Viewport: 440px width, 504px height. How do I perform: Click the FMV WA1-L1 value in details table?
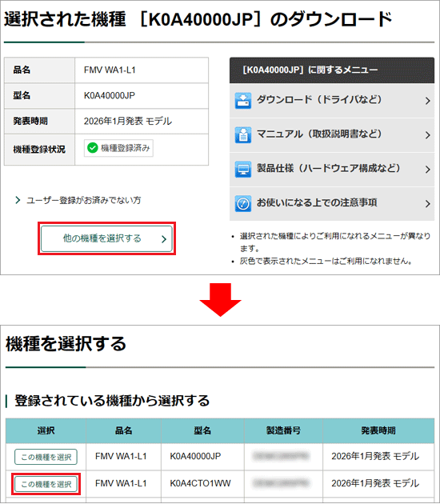[110, 70]
